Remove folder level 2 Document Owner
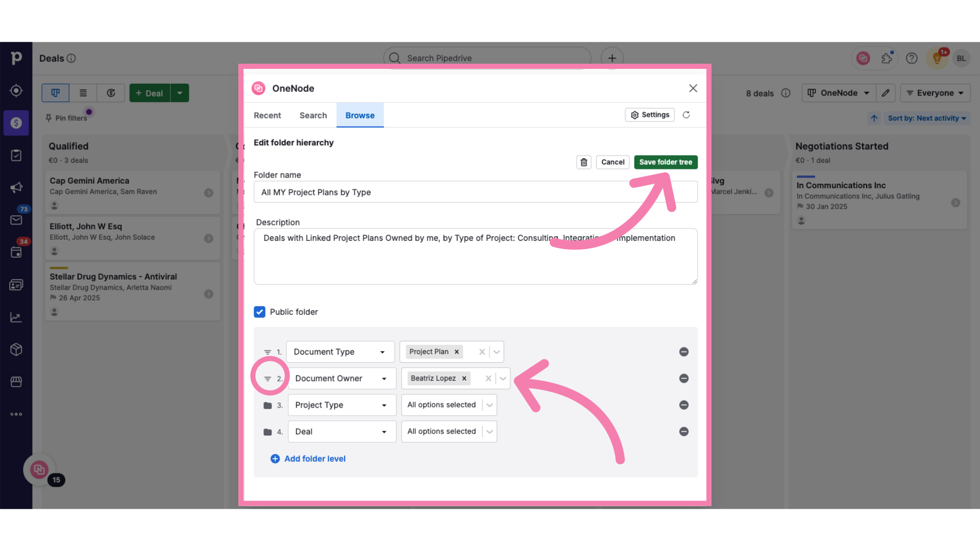This screenshot has height=551, width=980. pos(684,379)
